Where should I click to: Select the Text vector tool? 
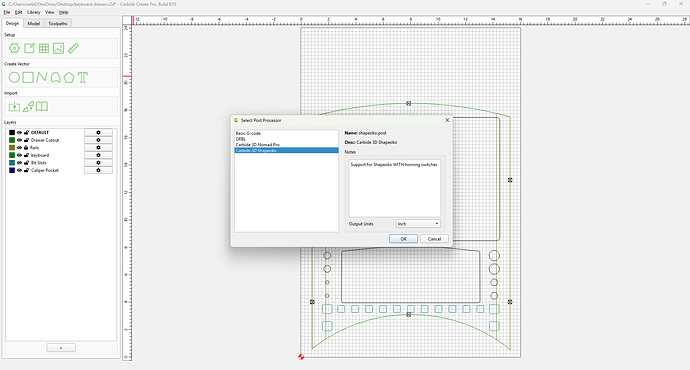tap(83, 77)
